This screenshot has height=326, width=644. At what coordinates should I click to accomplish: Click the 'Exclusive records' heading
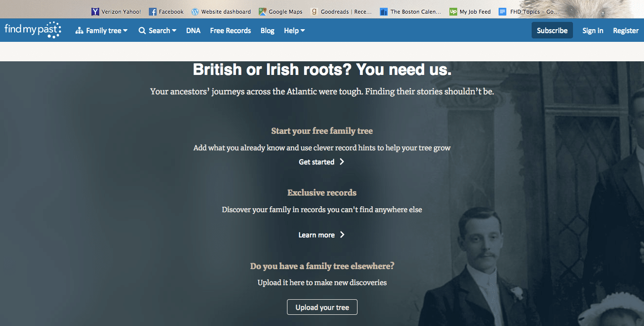tap(322, 193)
